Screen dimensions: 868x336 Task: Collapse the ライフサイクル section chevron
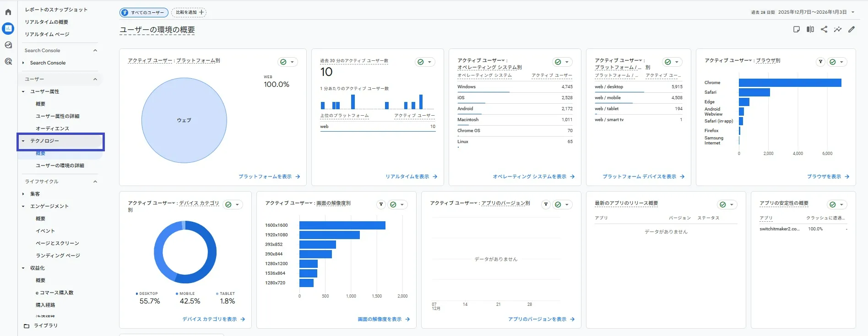(95, 181)
